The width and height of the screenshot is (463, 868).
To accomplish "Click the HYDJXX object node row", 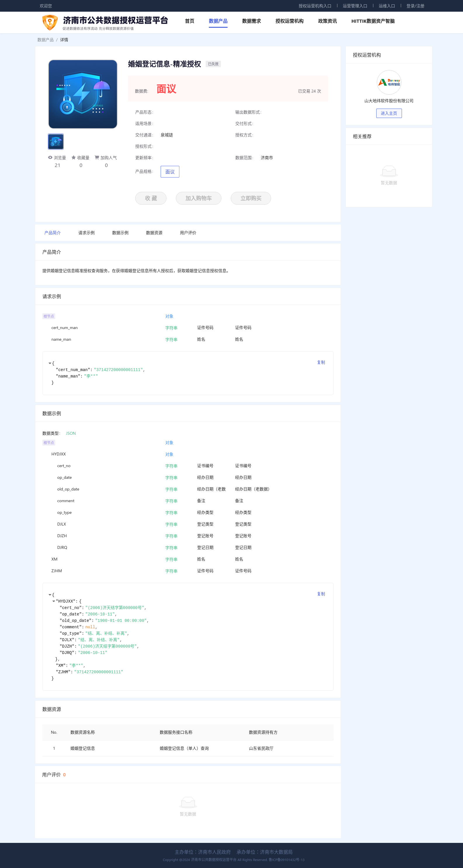I will (188, 454).
